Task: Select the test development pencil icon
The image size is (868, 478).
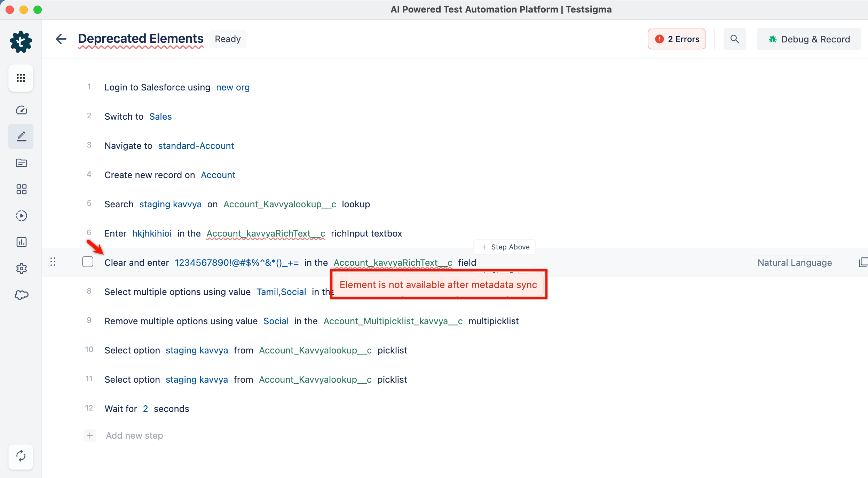Action: pyautogui.click(x=21, y=136)
